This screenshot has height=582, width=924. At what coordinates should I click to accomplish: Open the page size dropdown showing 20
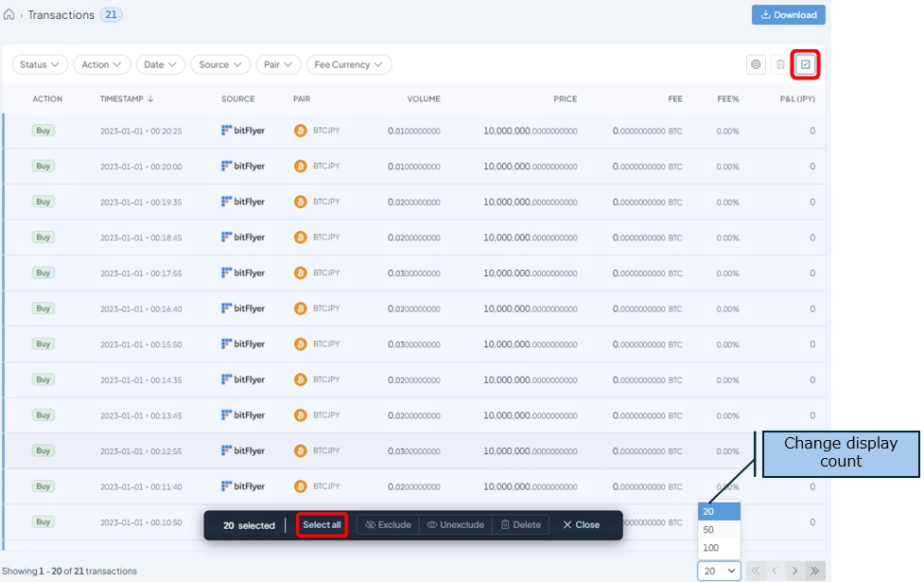pos(719,571)
